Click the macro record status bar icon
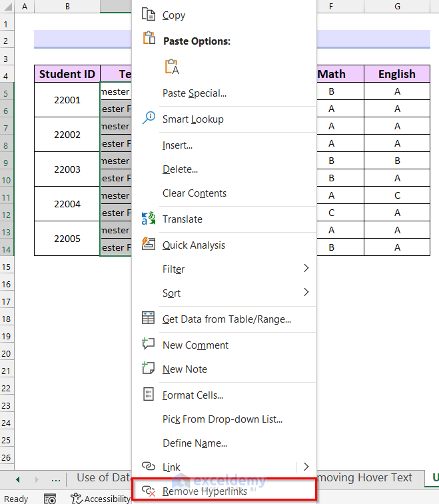 pos(50,498)
